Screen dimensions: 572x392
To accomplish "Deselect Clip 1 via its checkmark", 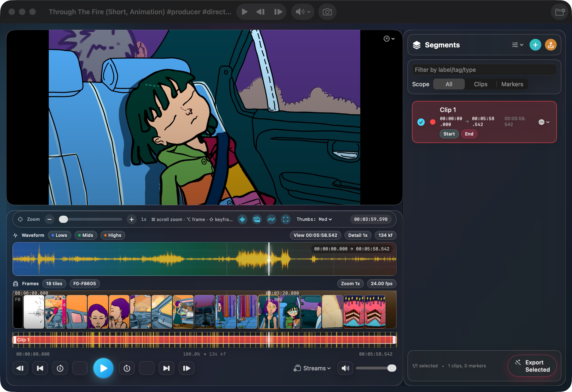I will pos(421,122).
